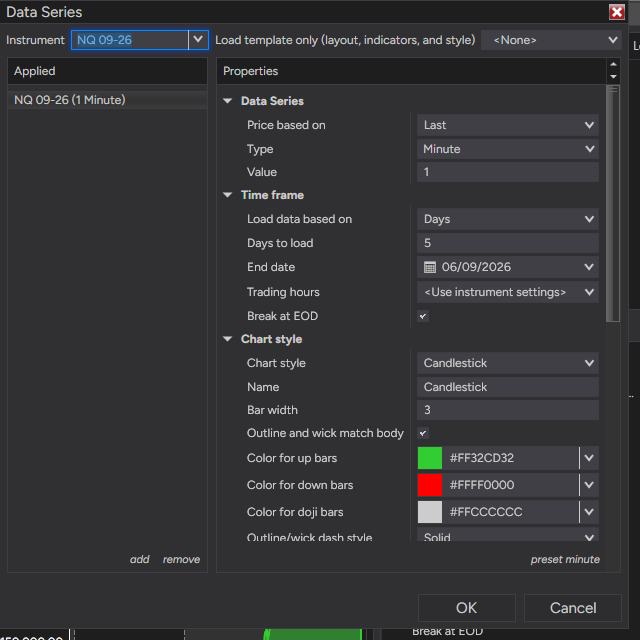Viewport: 640px width, 640px height.
Task: Toggle Outline and wick match body checkbox
Action: point(423,433)
